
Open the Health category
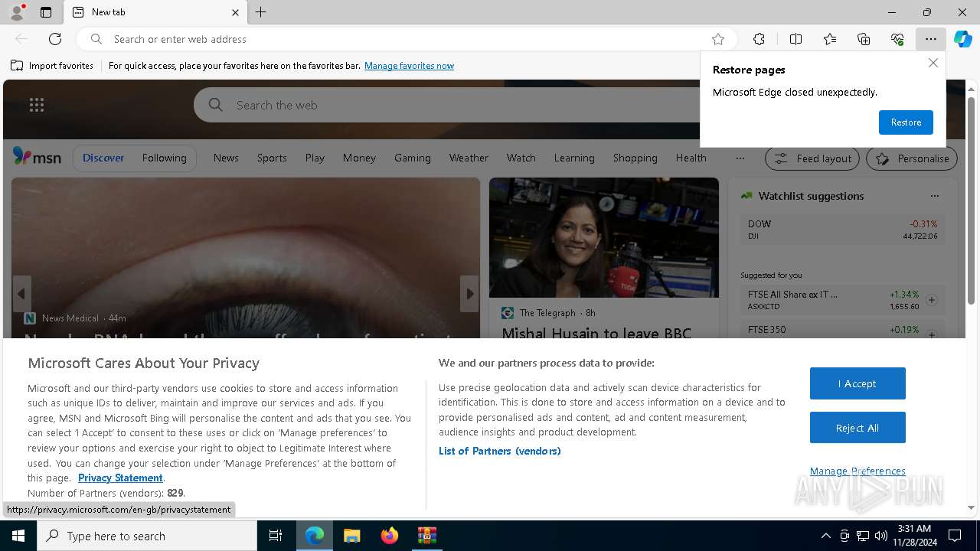tap(691, 158)
